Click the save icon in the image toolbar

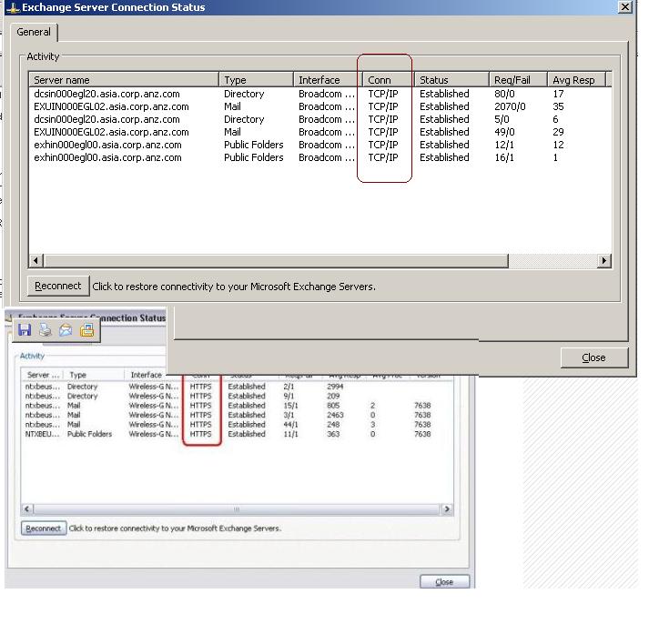[25, 330]
